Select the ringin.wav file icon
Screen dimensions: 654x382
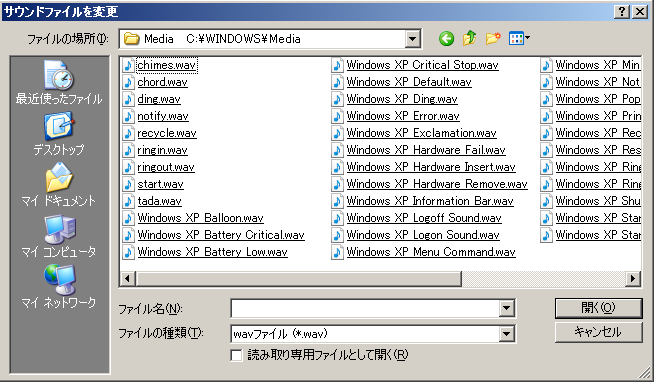tap(128, 150)
